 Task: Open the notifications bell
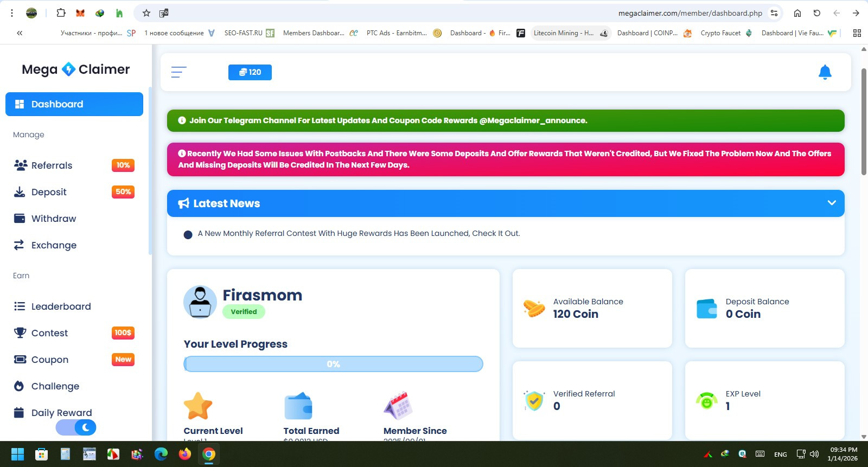pos(825,72)
